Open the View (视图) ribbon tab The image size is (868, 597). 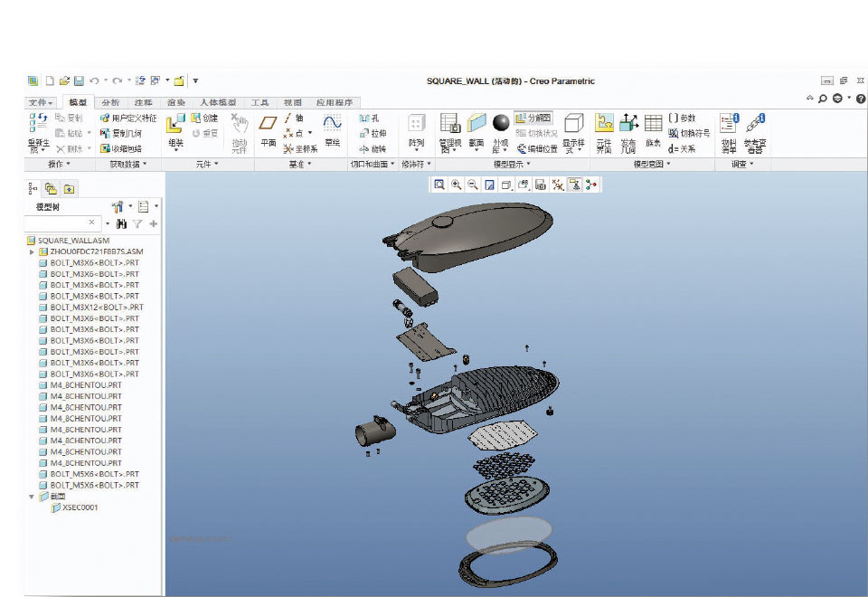pyautogui.click(x=293, y=102)
